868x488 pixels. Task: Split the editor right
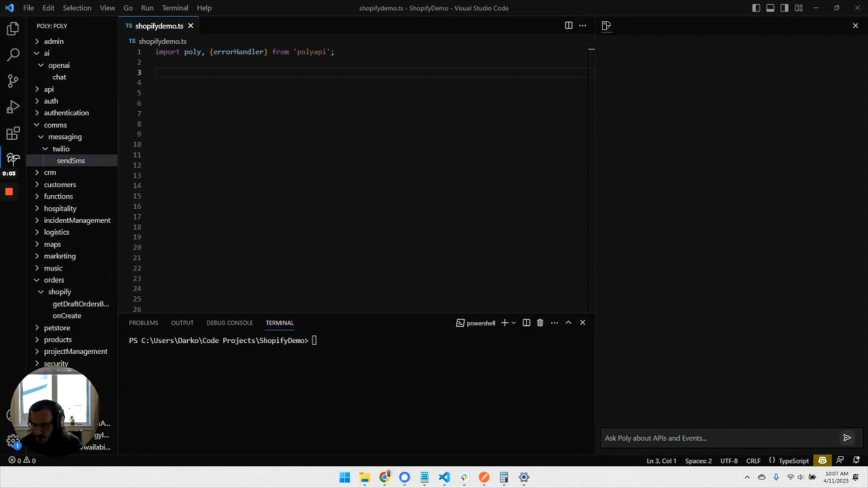[x=569, y=25]
